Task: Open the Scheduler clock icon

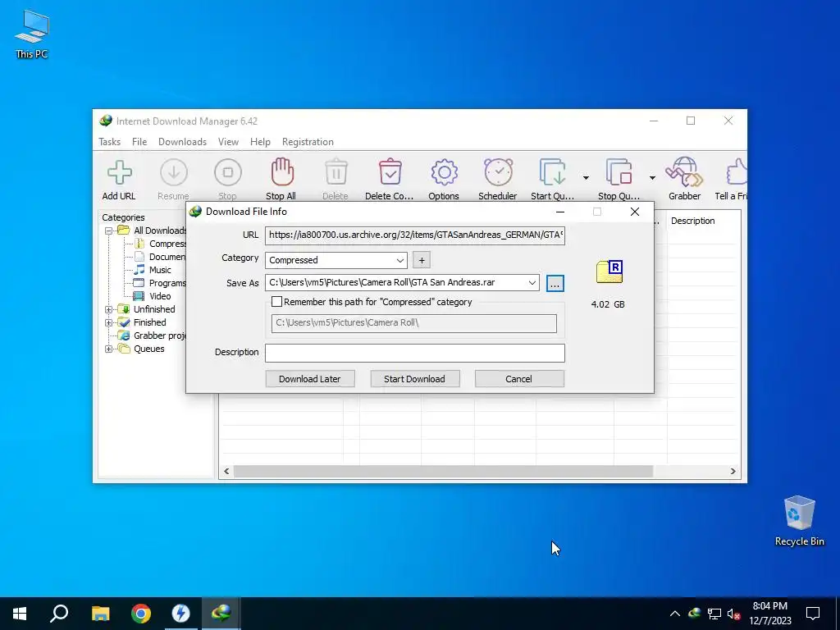Action: pos(498,172)
